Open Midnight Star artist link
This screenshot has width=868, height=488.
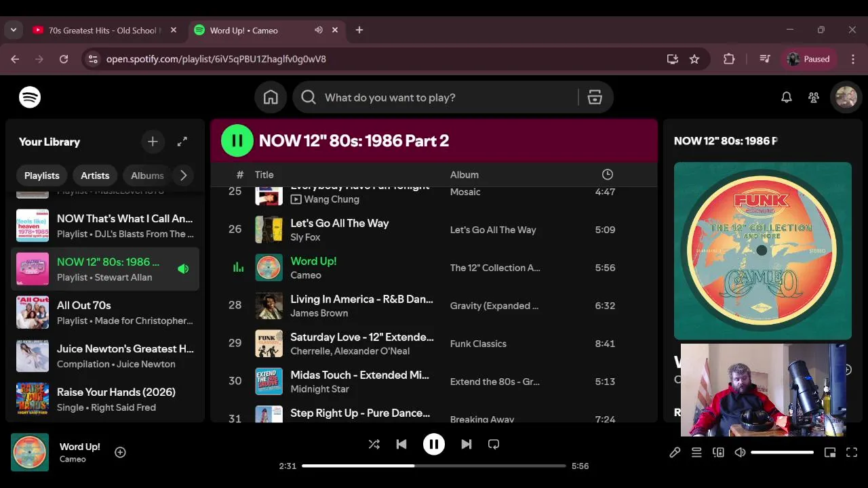click(319, 389)
